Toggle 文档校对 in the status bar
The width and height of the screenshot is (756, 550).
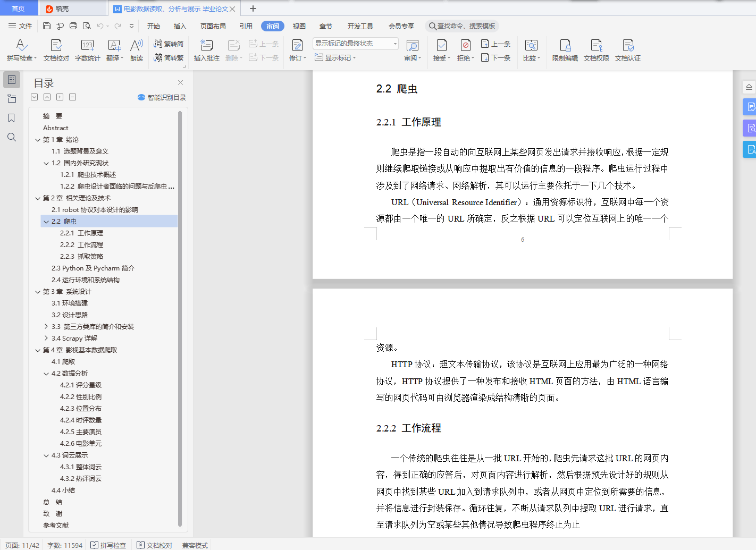(155, 545)
